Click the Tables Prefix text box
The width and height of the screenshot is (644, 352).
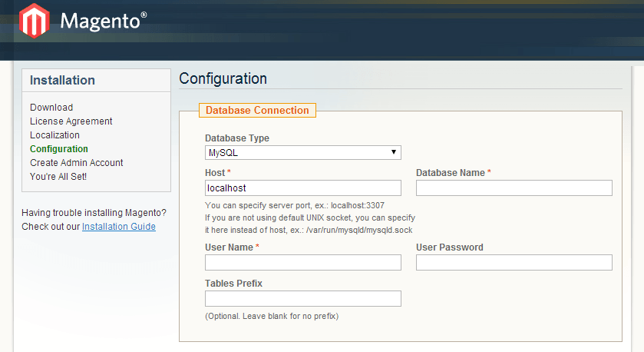tap(302, 299)
